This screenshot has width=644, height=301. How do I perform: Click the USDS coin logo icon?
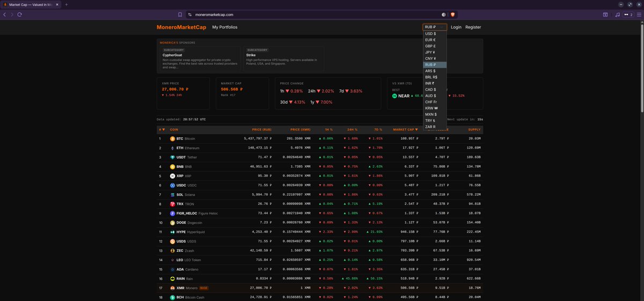[x=172, y=241]
